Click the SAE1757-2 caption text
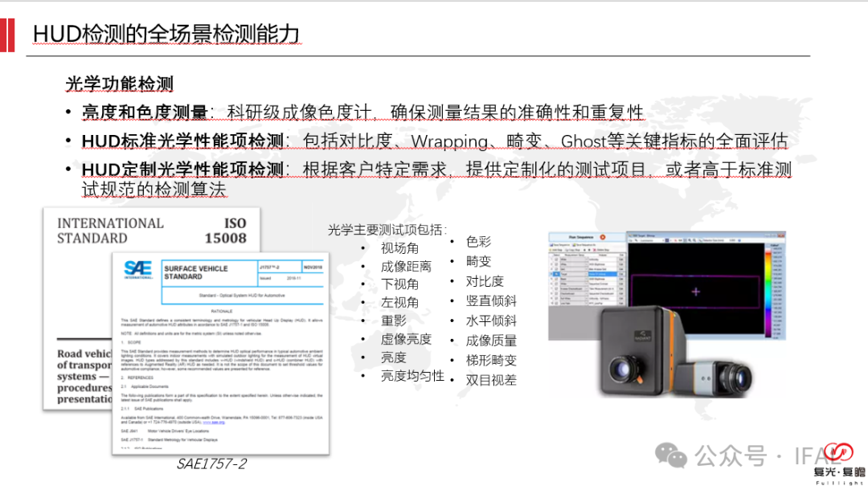 211,464
